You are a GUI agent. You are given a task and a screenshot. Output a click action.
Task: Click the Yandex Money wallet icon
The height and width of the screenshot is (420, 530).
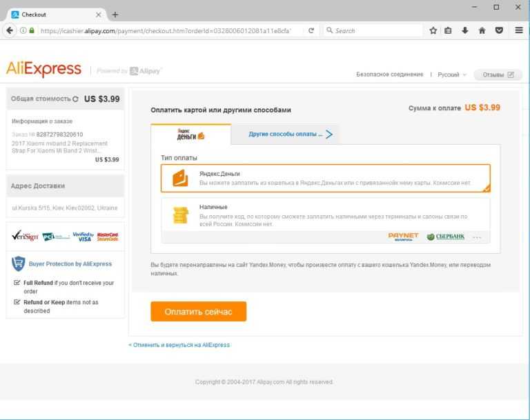point(180,178)
